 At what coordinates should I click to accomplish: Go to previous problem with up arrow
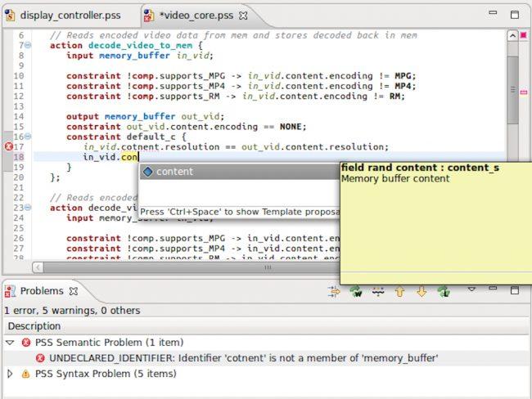[x=400, y=292]
